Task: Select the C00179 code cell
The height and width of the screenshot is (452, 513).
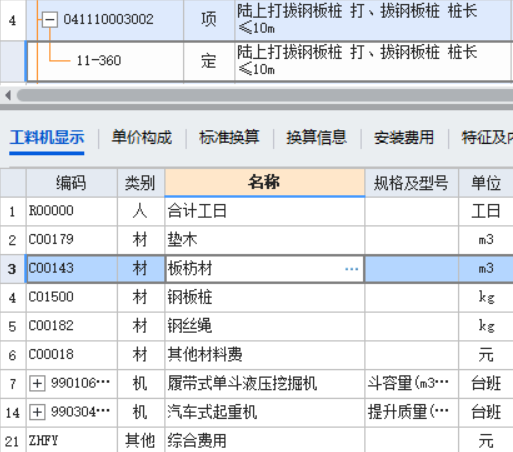Action: coord(72,240)
